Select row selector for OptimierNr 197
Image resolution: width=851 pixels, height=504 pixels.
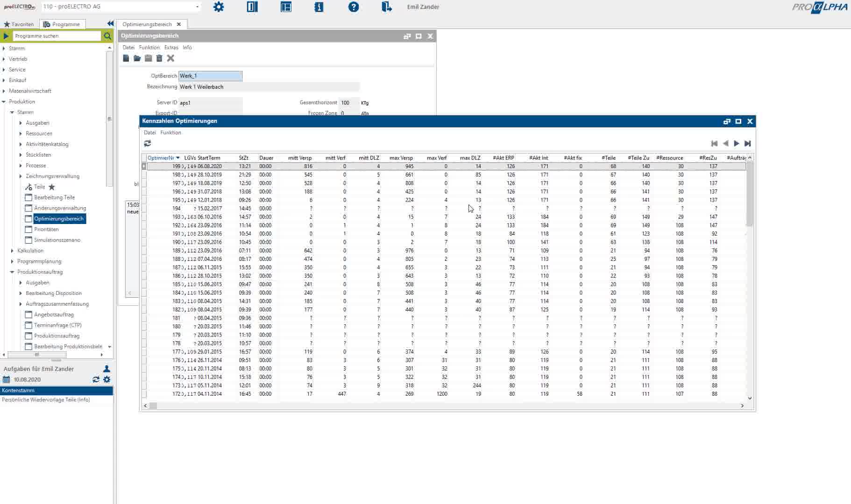(x=144, y=183)
